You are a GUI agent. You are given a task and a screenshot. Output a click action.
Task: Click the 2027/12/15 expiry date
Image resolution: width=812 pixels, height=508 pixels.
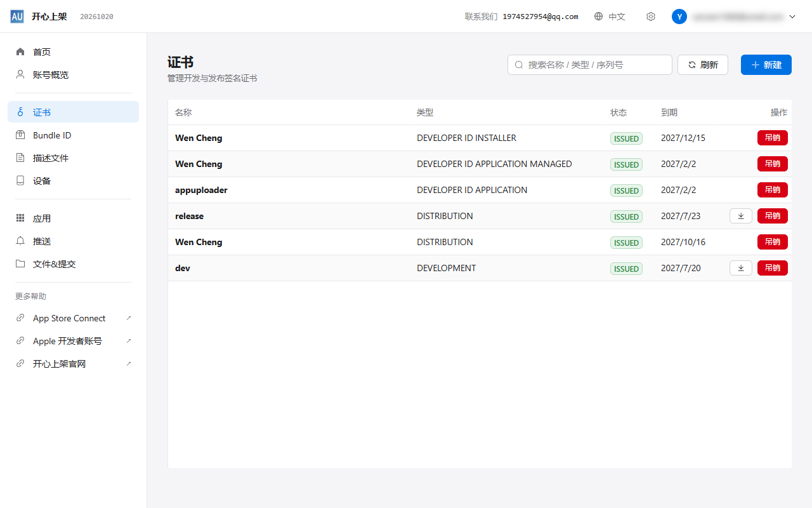tap(683, 138)
